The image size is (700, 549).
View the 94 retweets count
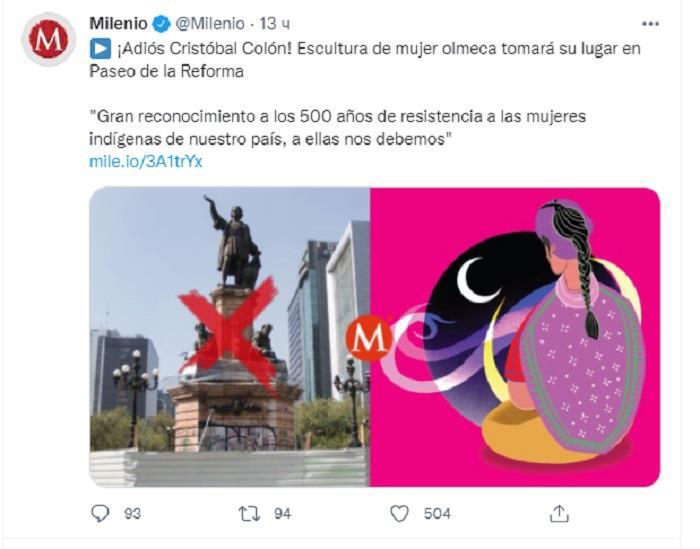(x=283, y=514)
